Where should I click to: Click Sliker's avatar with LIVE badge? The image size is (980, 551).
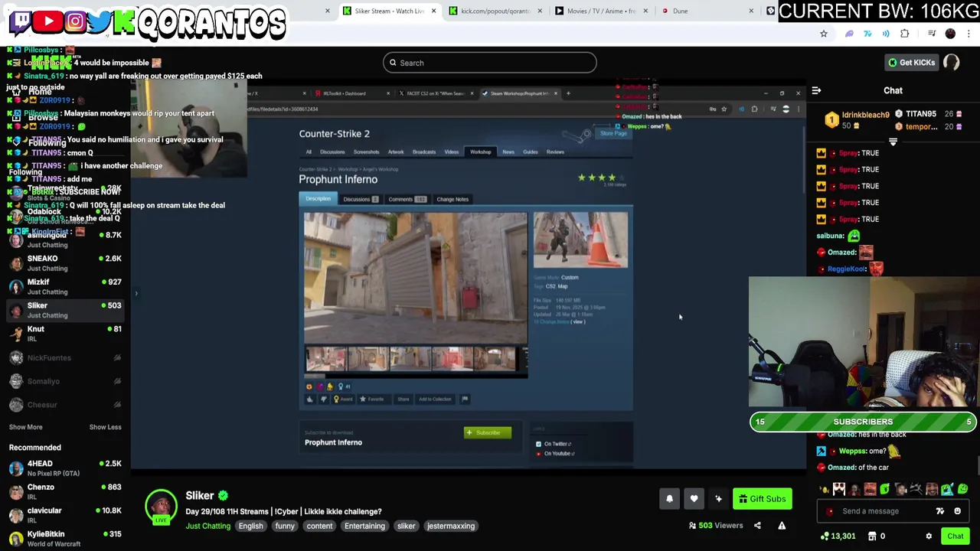click(x=161, y=507)
